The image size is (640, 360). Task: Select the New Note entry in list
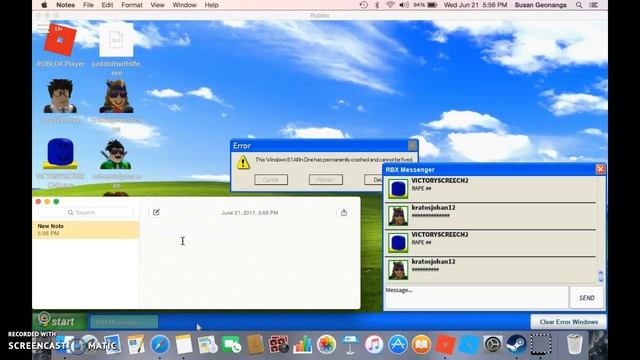click(86, 229)
